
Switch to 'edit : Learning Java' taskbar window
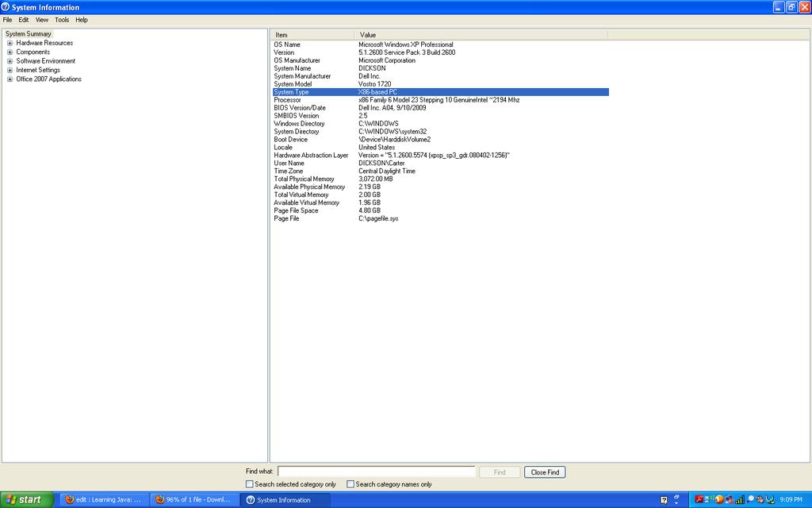pyautogui.click(x=104, y=500)
